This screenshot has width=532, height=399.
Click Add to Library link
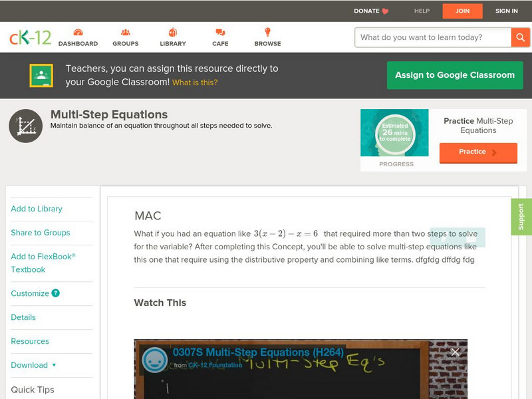pyautogui.click(x=37, y=209)
